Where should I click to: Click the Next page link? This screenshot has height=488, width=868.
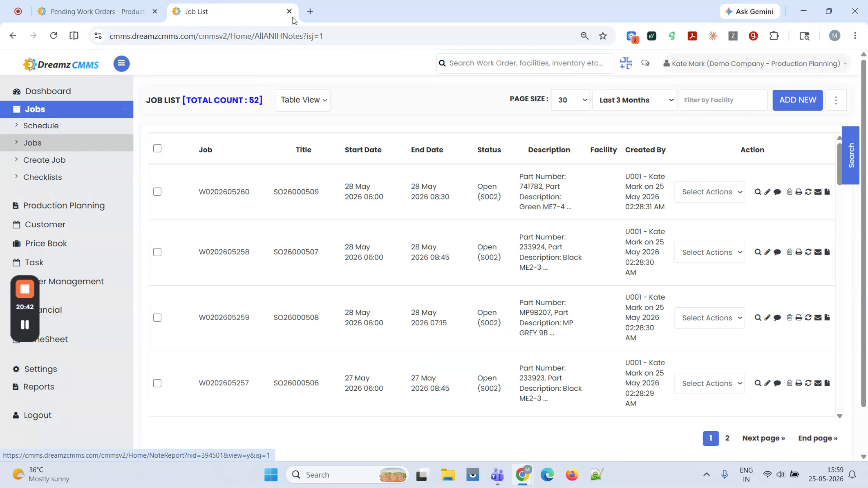click(x=763, y=438)
